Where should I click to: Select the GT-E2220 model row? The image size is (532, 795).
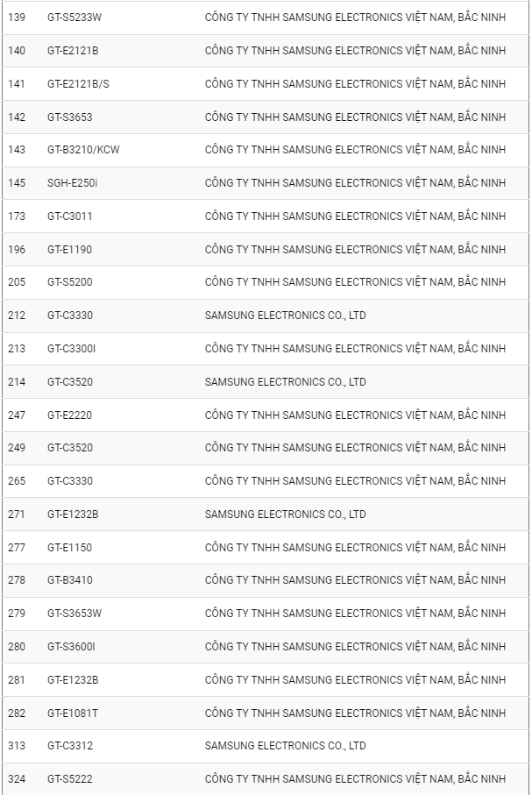point(266,415)
